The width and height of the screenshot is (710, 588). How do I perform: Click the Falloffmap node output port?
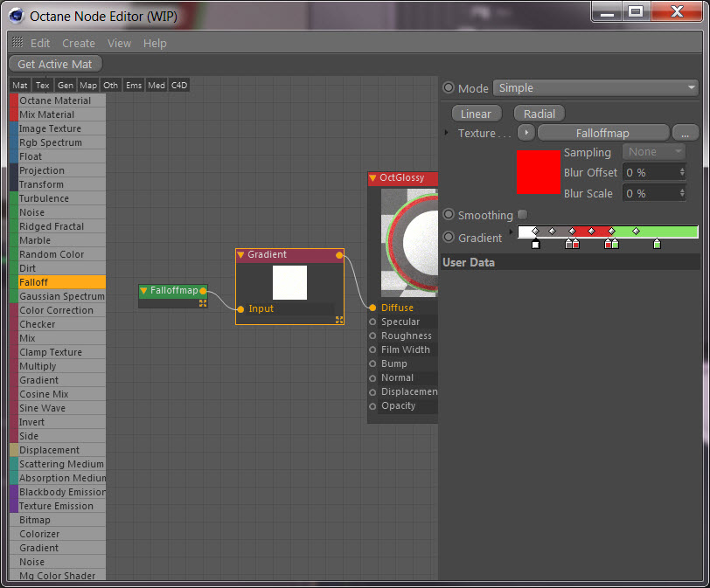click(x=203, y=290)
